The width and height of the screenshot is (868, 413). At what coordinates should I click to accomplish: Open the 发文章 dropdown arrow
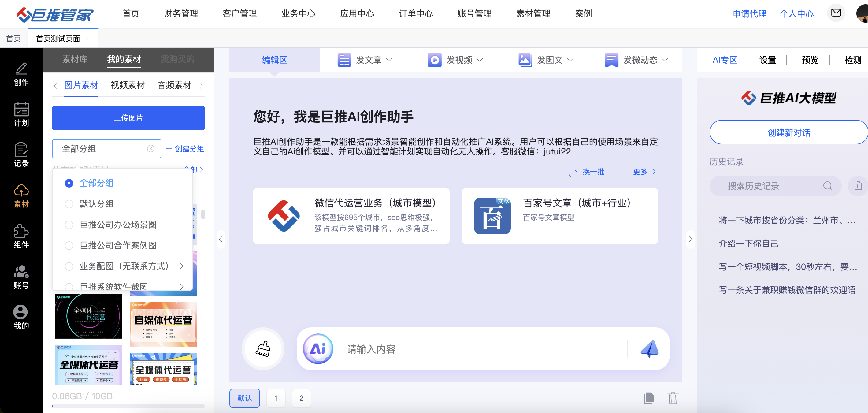point(389,60)
